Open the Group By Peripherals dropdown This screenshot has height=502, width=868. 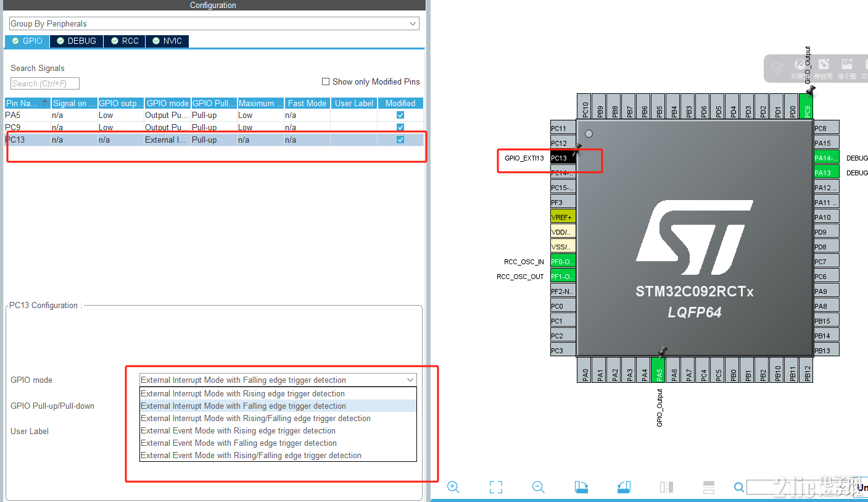(214, 23)
